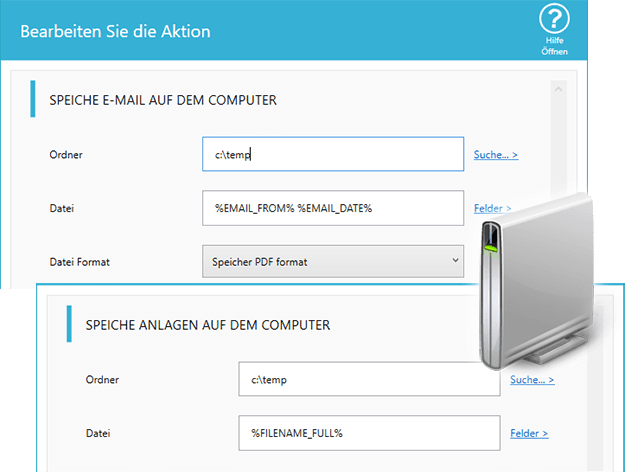This screenshot has height=475, width=625.
Task: Click the %FILENAME_FULL% Datei field
Action: 369,433
